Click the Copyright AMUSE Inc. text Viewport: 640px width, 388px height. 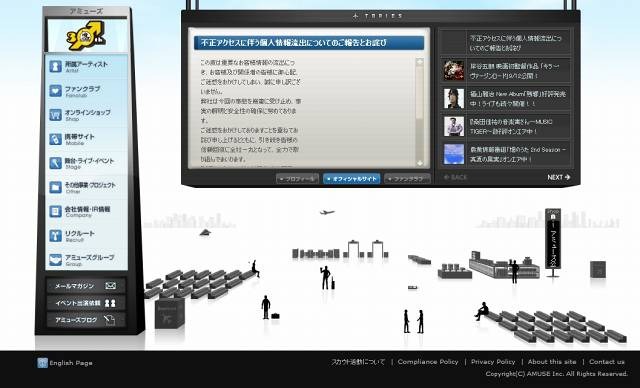tap(557, 374)
